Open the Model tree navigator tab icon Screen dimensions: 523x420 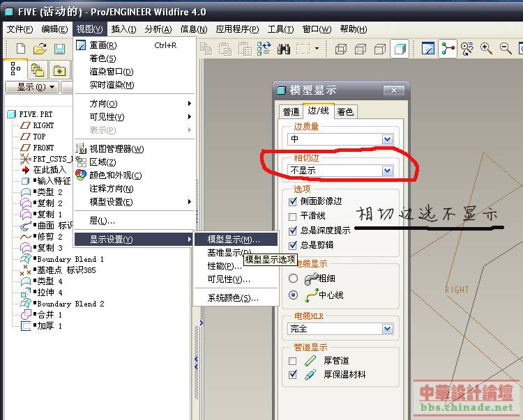tap(15, 69)
